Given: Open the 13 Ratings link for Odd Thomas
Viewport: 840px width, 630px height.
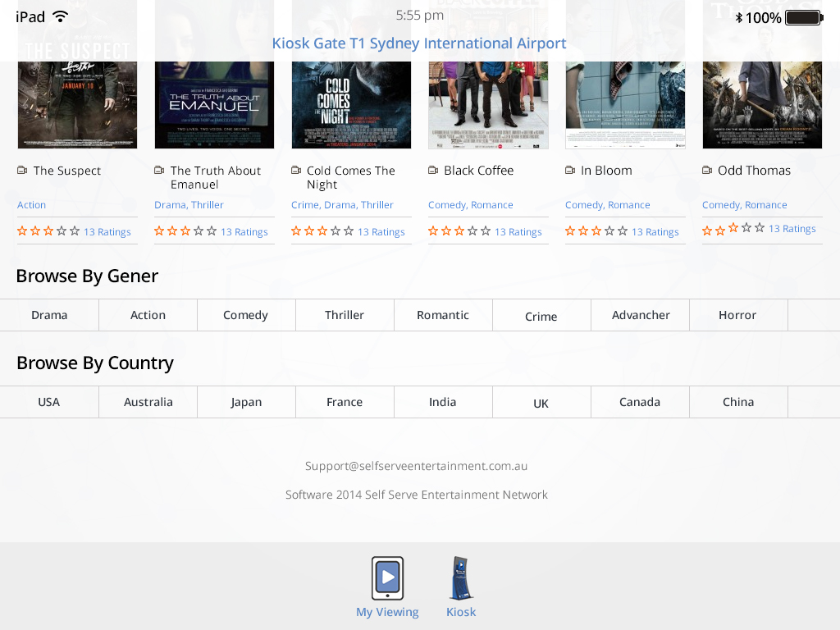Looking at the screenshot, I should click(792, 228).
